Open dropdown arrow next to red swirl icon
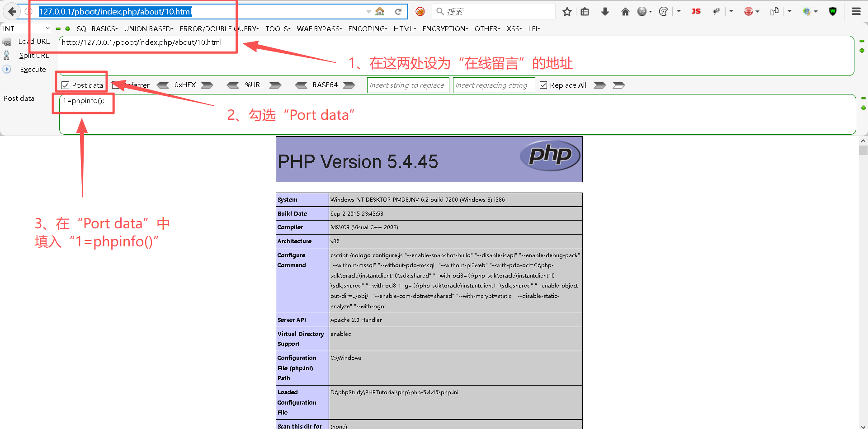Viewport: 868px width, 429px height. click(757, 12)
